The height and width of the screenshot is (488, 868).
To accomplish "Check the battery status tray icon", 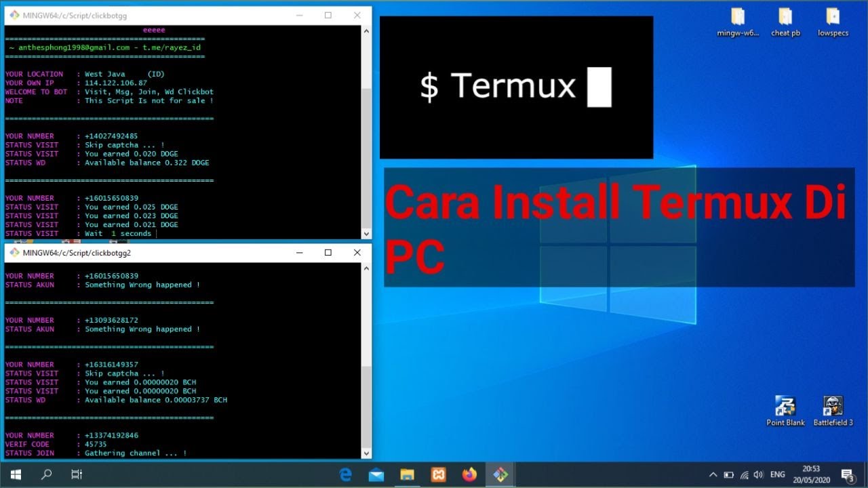I will point(729,475).
